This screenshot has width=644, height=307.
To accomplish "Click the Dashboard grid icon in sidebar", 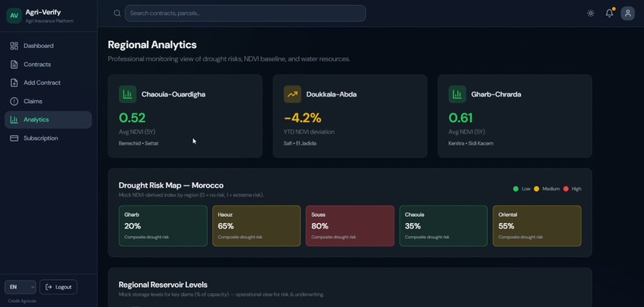I will click(14, 46).
